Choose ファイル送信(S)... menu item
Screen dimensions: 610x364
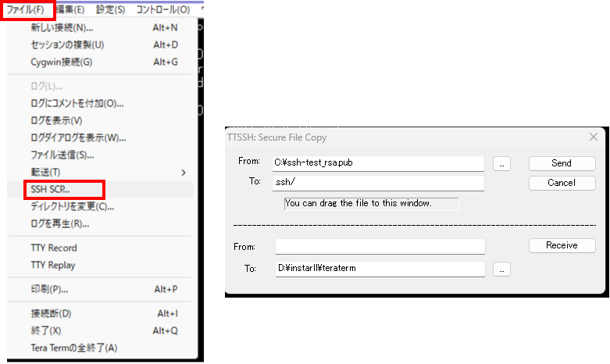click(x=62, y=155)
